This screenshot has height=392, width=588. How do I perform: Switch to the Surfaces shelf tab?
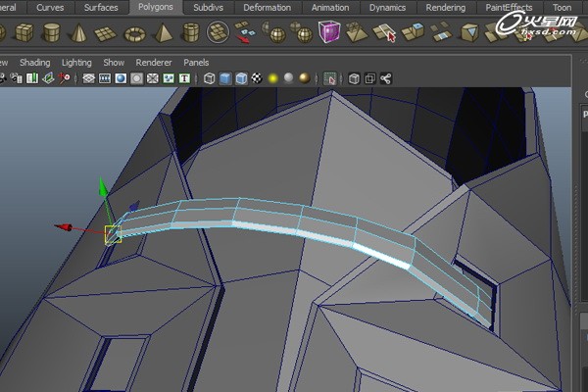(101, 7)
